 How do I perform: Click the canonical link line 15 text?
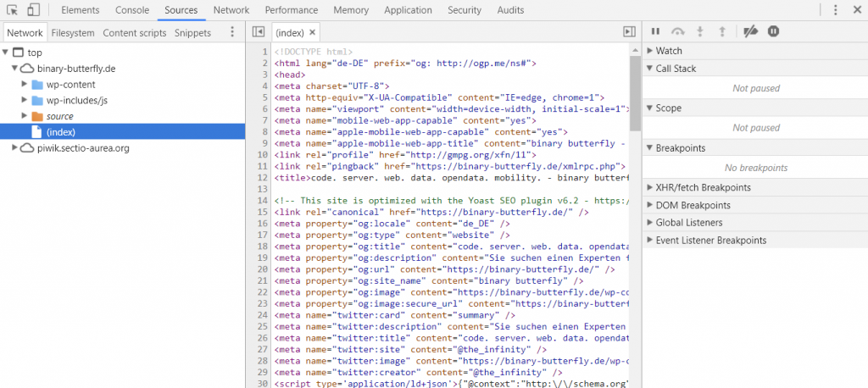(x=431, y=212)
